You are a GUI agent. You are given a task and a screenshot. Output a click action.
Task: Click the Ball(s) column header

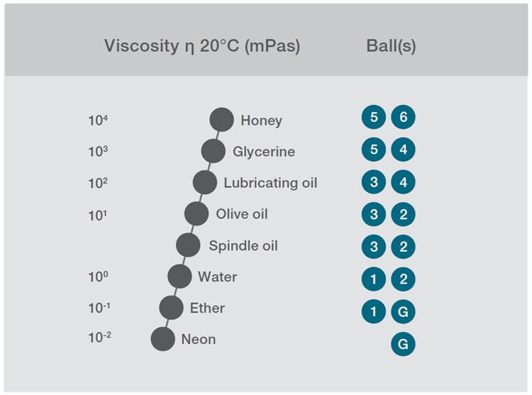[391, 47]
